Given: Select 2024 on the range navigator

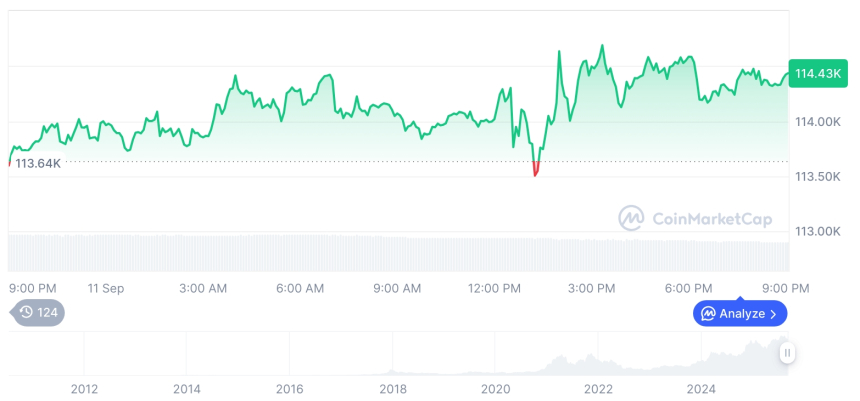Looking at the screenshot, I should pos(702,388).
